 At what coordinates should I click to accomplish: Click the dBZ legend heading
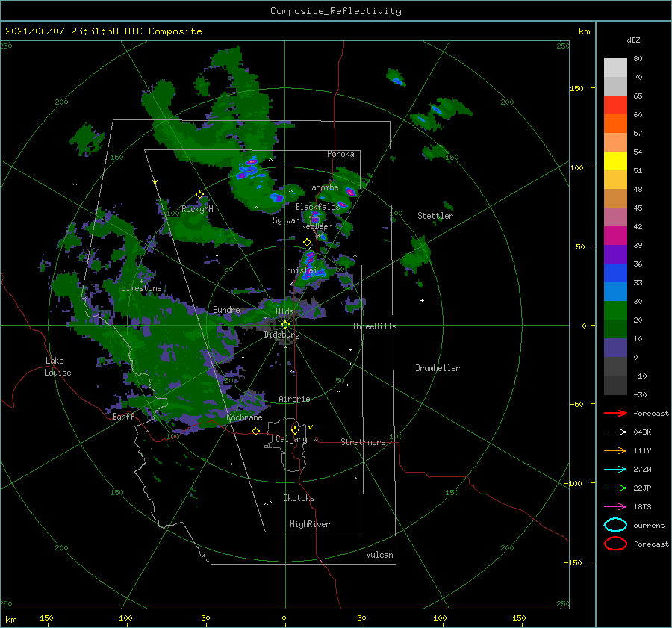[x=633, y=40]
